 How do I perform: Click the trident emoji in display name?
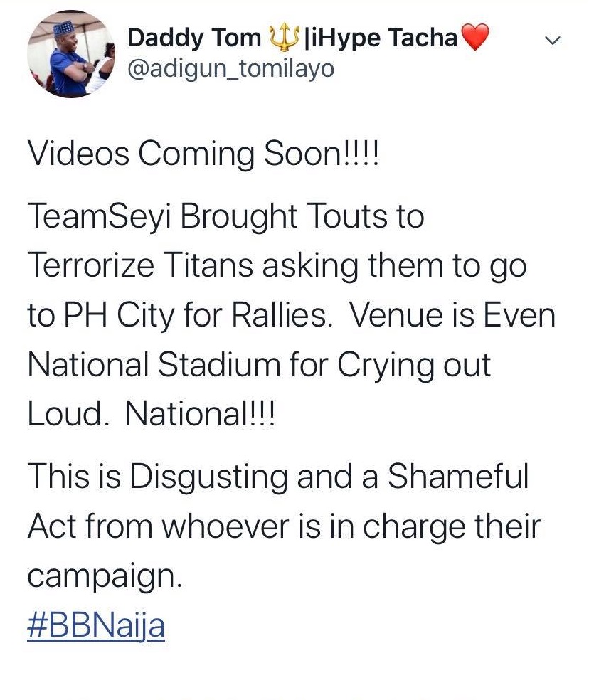(286, 38)
